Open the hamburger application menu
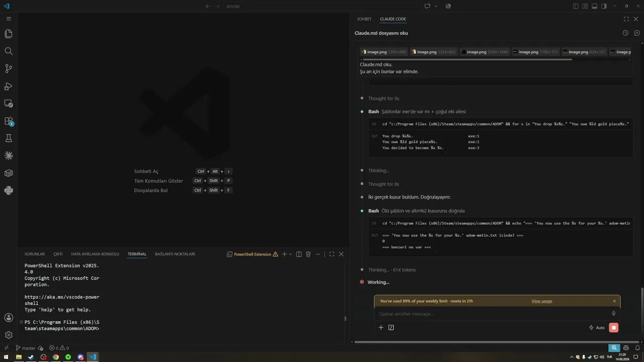The height and width of the screenshot is (362, 644). [9, 19]
